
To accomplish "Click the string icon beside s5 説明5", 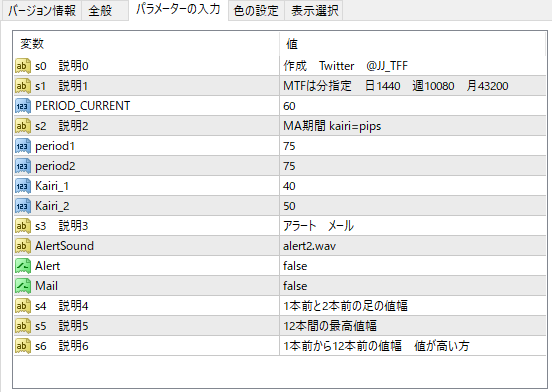I will click(x=23, y=326).
